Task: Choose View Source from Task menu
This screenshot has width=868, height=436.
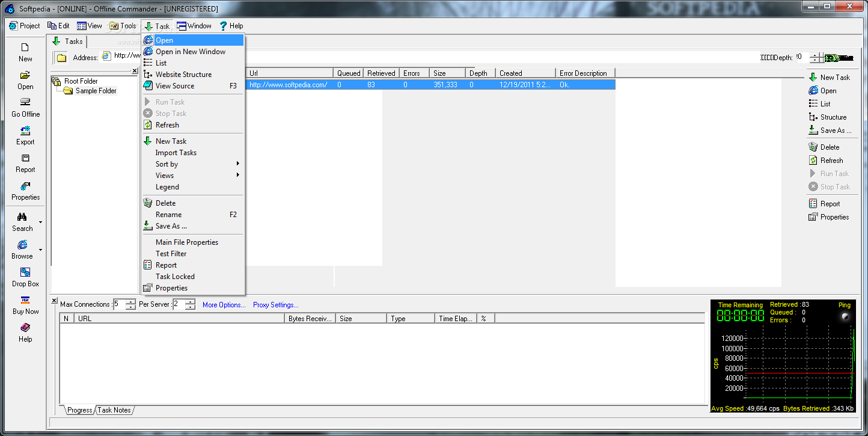Action: click(x=193, y=86)
